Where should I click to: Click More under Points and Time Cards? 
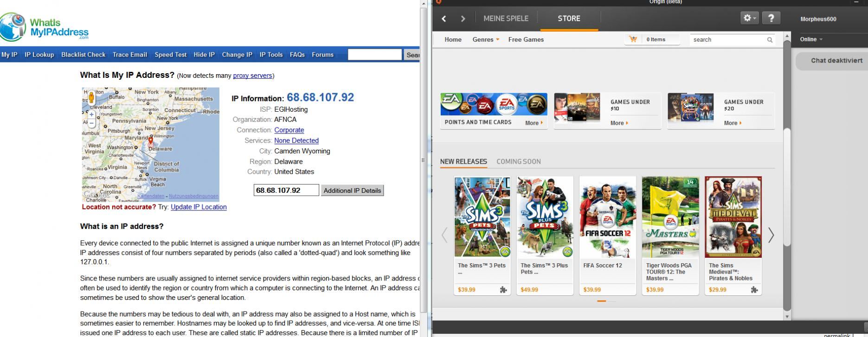534,123
